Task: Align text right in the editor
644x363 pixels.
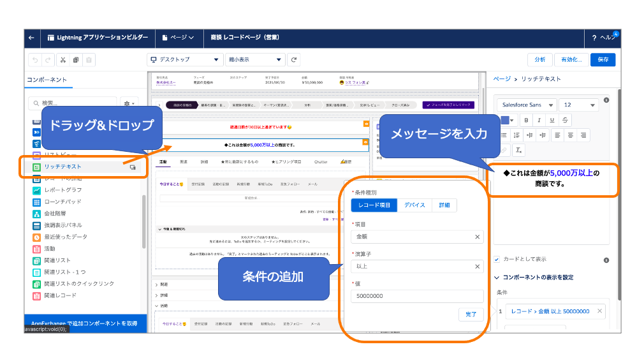Action: point(583,135)
